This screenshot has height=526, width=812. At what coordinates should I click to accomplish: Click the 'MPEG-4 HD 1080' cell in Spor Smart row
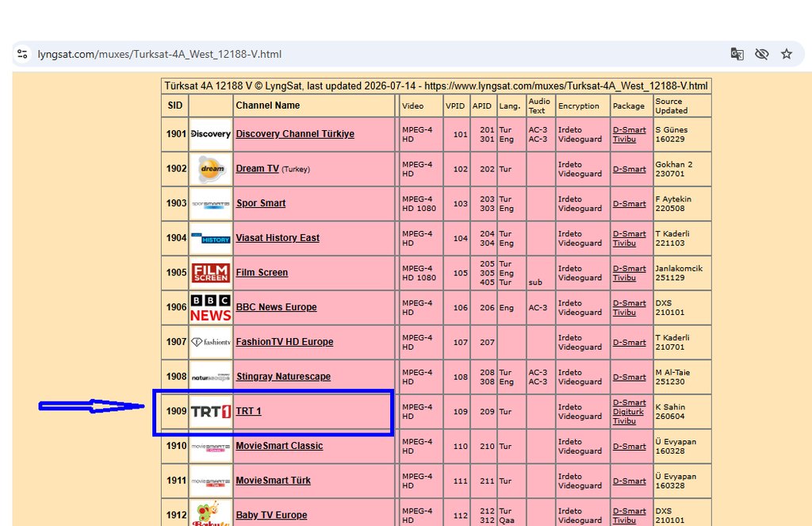coord(421,204)
